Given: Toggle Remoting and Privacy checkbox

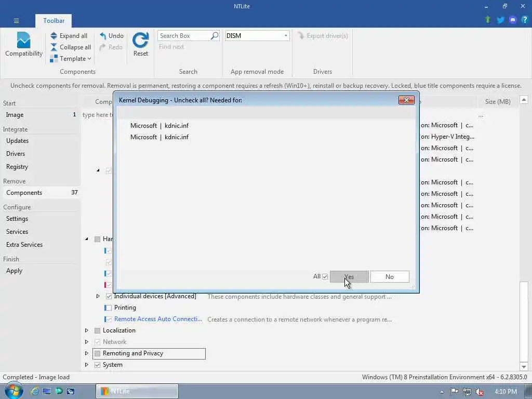Looking at the screenshot, I should click(97, 353).
